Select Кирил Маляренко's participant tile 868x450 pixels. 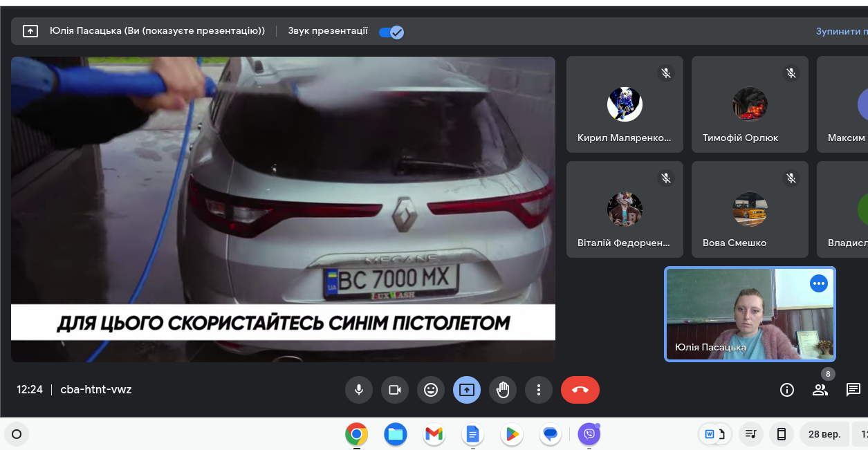[x=625, y=104]
